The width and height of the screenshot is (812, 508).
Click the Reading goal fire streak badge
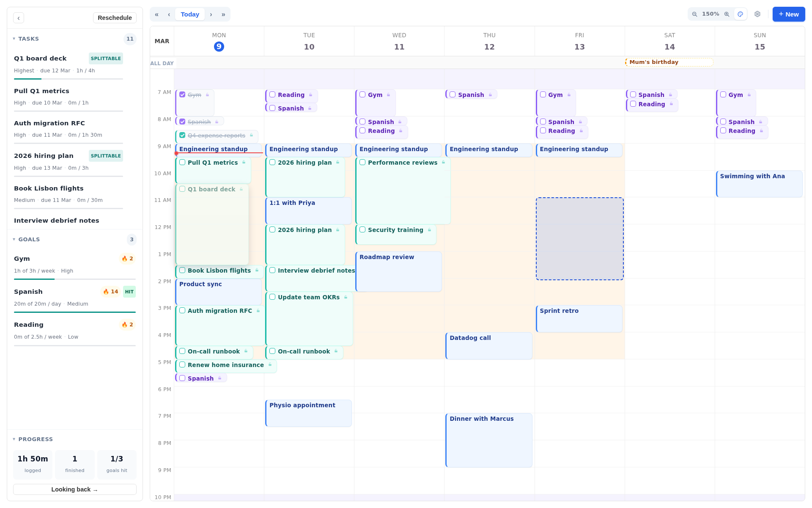[127, 325]
